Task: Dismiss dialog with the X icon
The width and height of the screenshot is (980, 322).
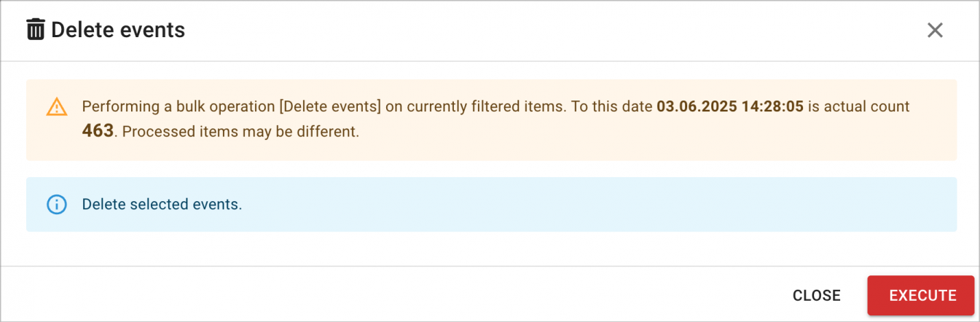Action: click(x=935, y=30)
